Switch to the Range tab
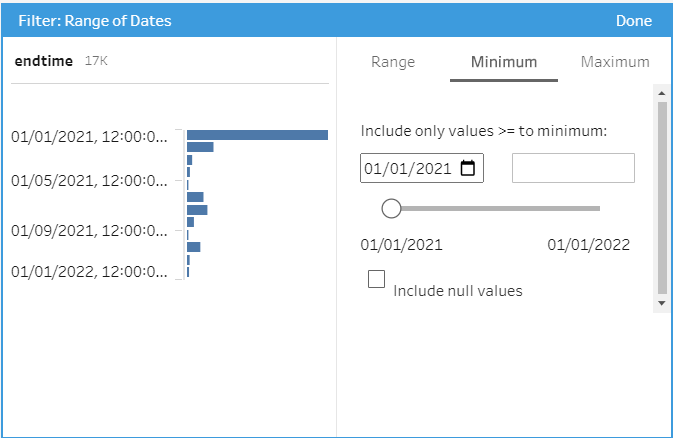Image resolution: width=673 pixels, height=438 pixels. coord(392,62)
